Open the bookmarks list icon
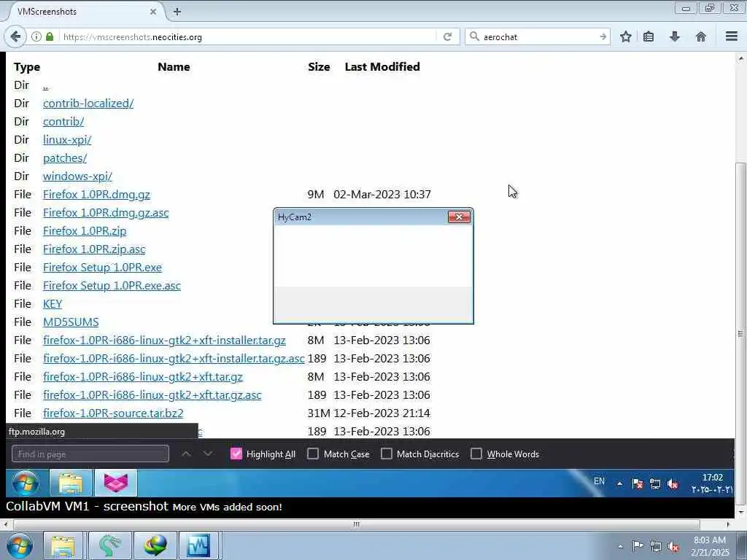 (649, 36)
